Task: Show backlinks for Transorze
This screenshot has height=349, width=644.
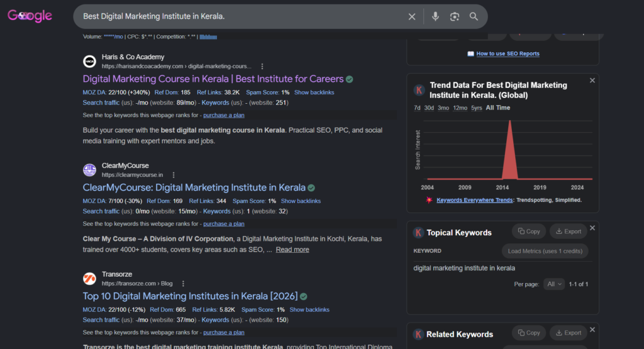Action: 309,309
